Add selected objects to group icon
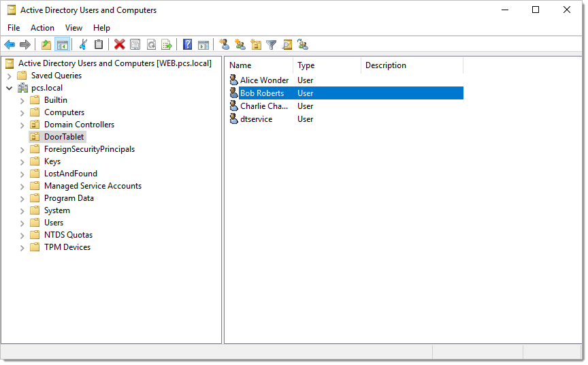This screenshot has width=588, height=365. tap(303, 45)
